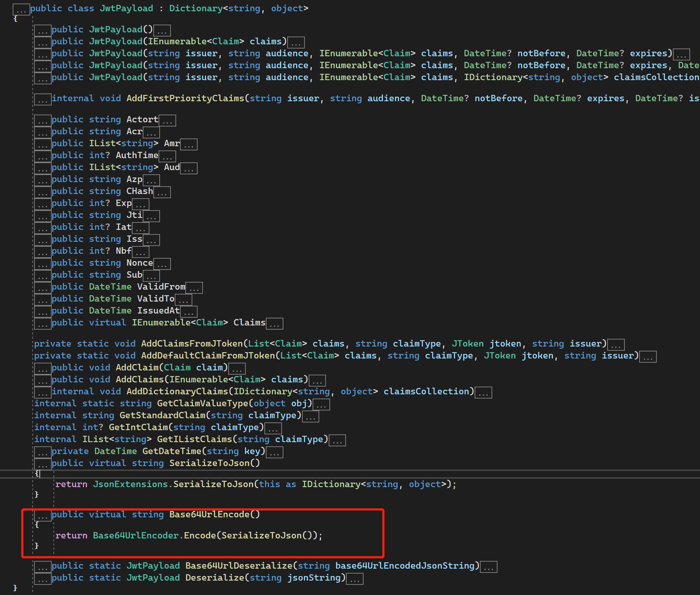Click the Base64UrlEncoder type name
700x595 pixels.
(x=135, y=535)
